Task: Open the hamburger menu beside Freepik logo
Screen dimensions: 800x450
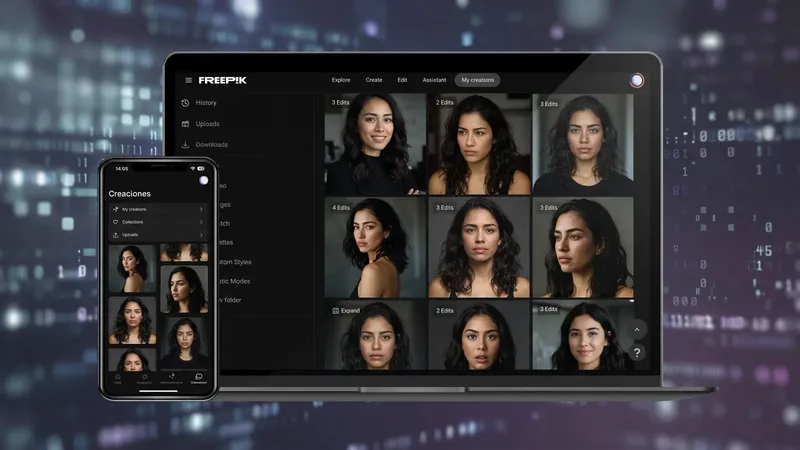Action: [x=189, y=80]
